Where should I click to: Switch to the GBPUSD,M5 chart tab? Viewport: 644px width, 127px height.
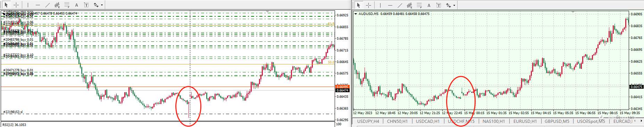557,121
